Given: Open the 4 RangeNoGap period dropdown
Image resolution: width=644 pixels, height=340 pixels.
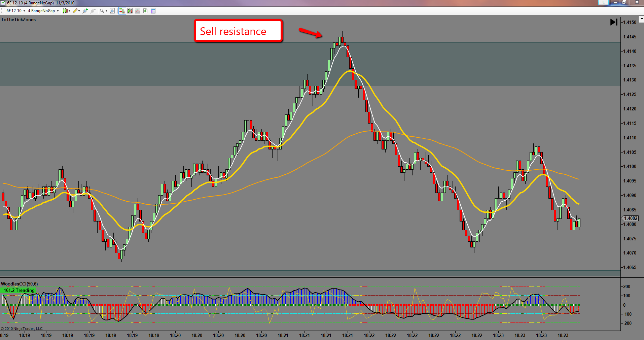Looking at the screenshot, I should click(43, 11).
